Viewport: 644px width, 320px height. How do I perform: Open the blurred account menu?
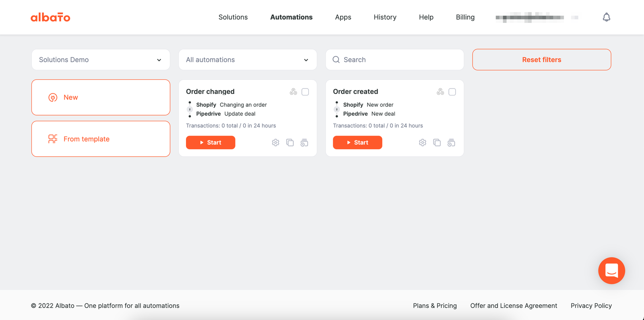click(x=537, y=17)
